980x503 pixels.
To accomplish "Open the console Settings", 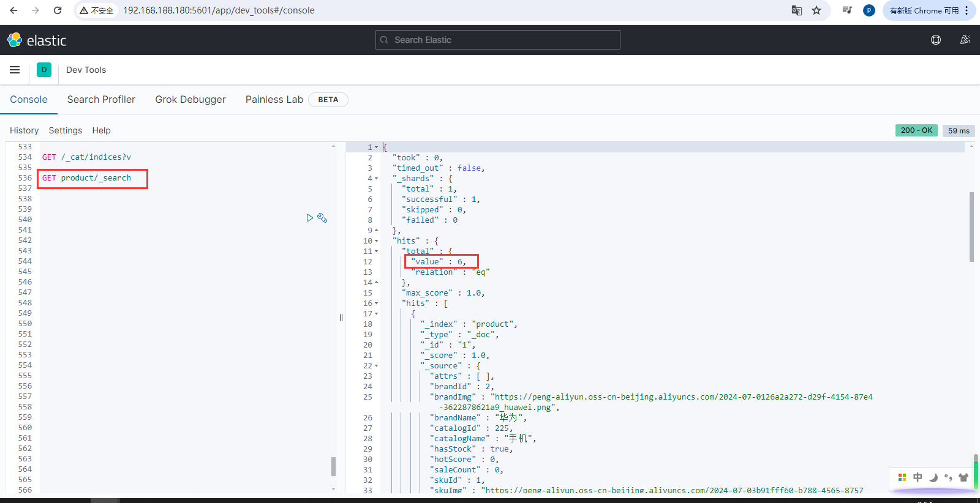I will (x=66, y=130).
